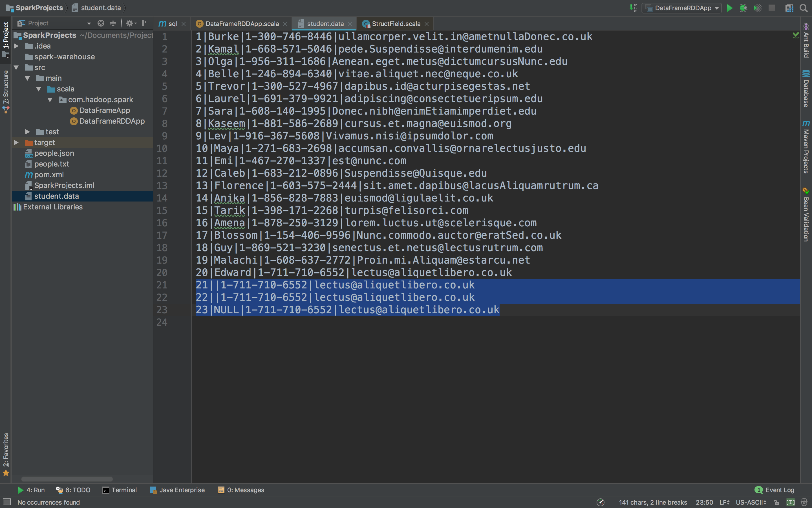Click the SparkProjects breadcrumb

(x=35, y=8)
